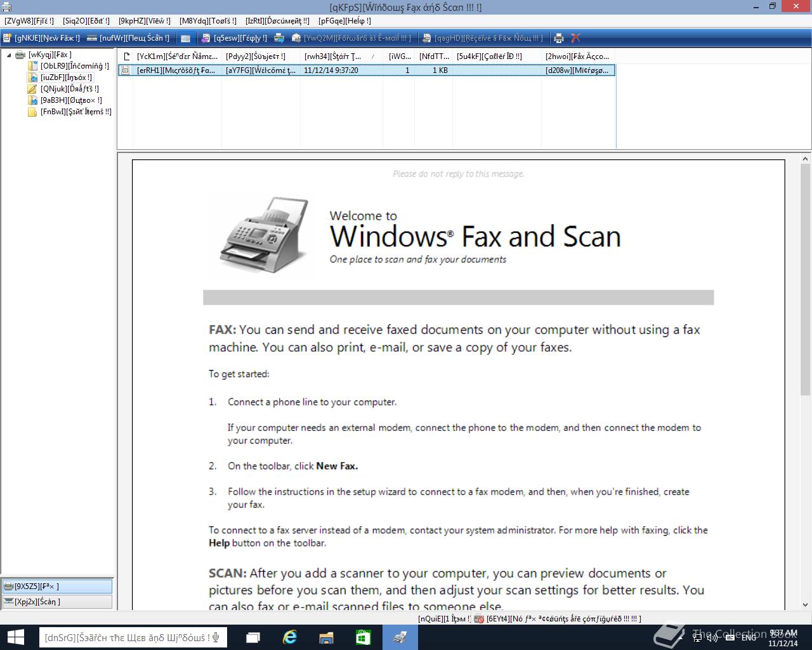Viewport: 812px width, 650px height.
Task: Click Windows Fax and Scan taskbar icon
Action: tap(400, 637)
